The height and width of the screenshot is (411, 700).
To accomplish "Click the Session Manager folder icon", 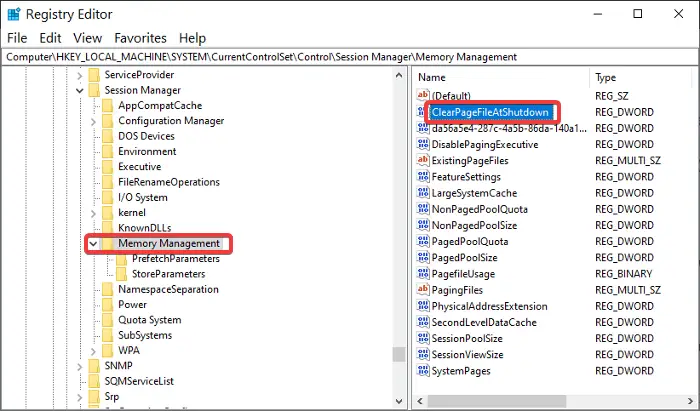I will tap(94, 90).
